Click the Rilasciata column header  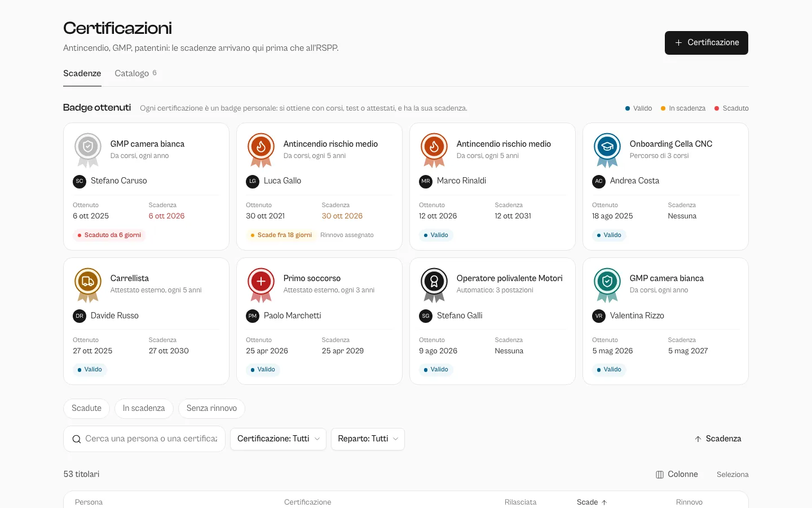[x=520, y=502]
